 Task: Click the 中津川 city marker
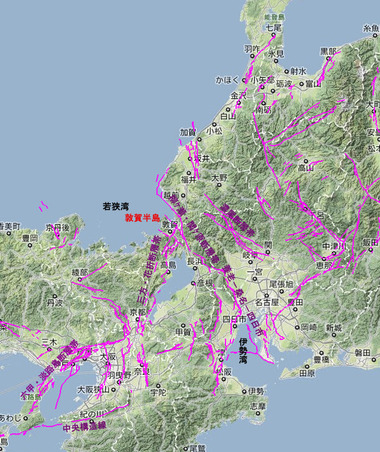coord(334,253)
